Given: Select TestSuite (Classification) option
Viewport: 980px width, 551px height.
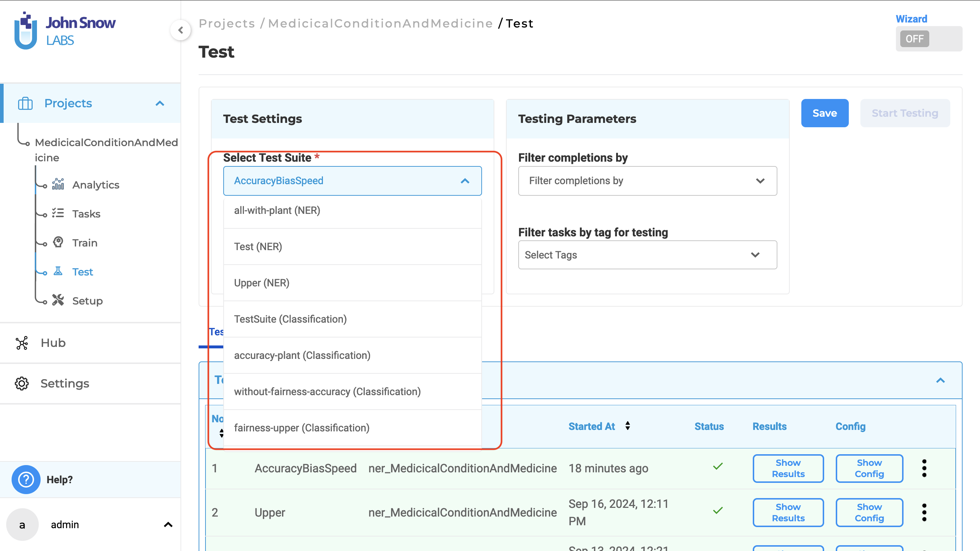Looking at the screenshot, I should [x=353, y=319].
